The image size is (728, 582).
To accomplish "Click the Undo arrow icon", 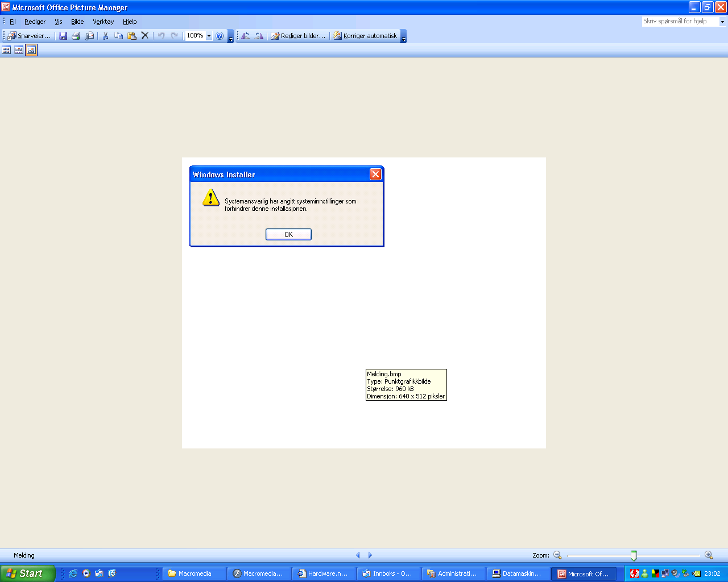I will coord(162,36).
